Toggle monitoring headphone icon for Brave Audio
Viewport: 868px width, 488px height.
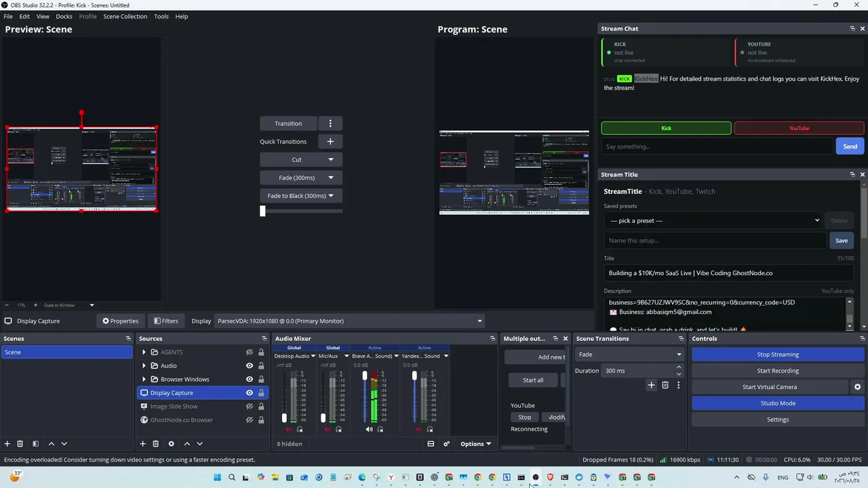pos(380,430)
